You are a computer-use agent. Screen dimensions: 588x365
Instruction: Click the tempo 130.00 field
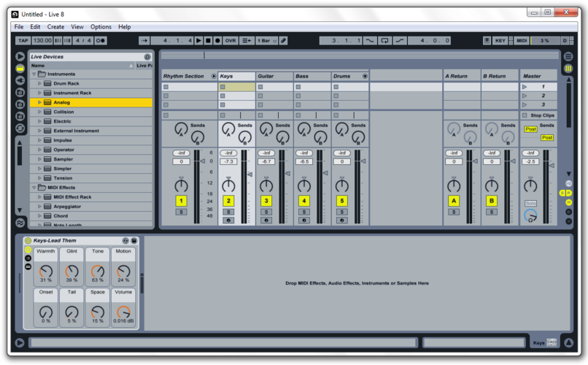click(x=42, y=40)
